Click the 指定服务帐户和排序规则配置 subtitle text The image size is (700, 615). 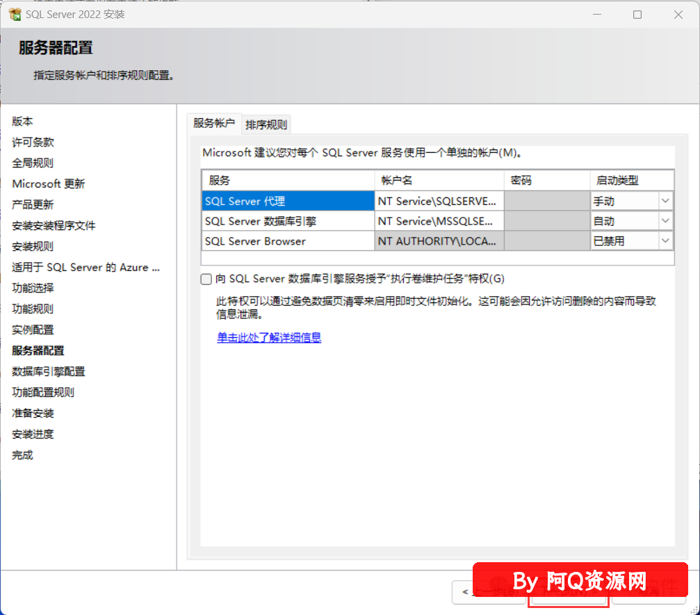click(104, 76)
